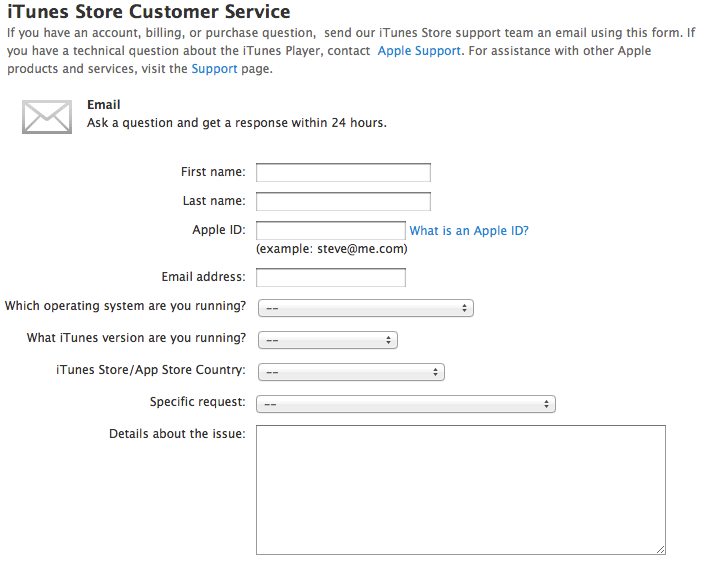Focus the Last name field

pyautogui.click(x=344, y=201)
